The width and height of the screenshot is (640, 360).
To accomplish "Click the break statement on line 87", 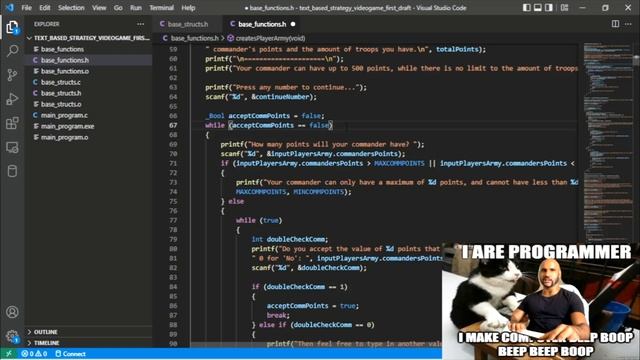I will [277, 315].
